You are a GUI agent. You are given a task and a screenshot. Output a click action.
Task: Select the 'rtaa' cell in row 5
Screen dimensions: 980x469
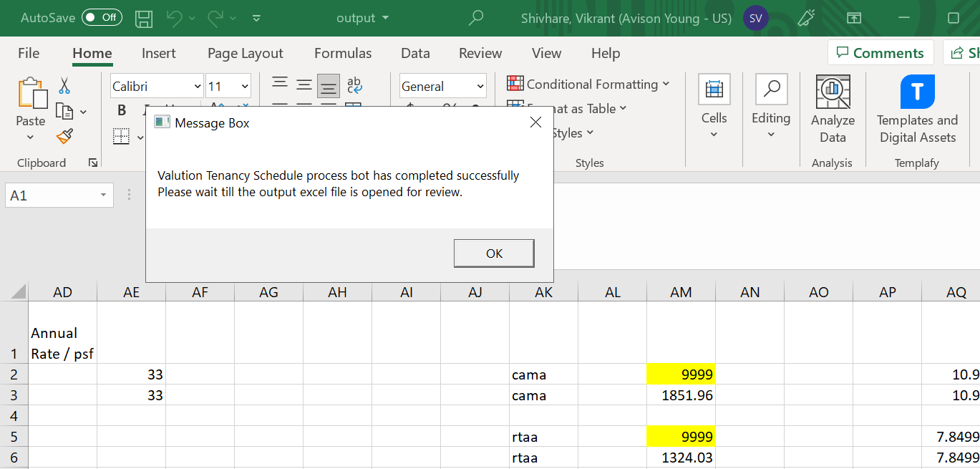543,437
